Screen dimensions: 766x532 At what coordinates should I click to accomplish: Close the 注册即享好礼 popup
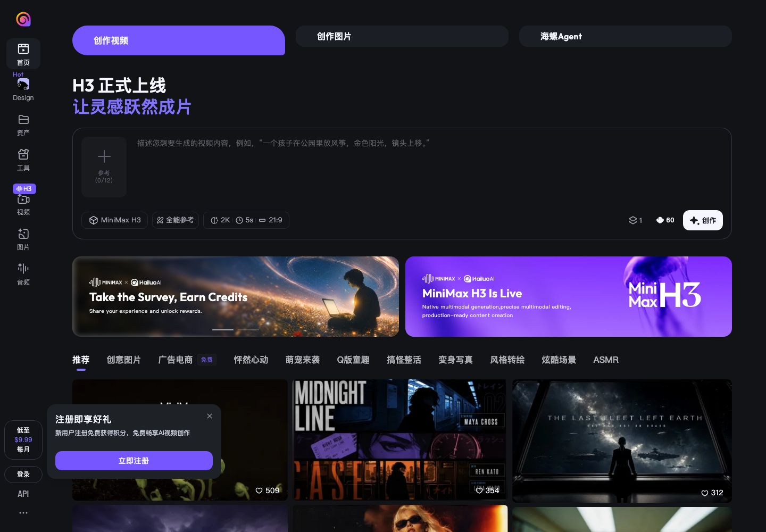tap(210, 416)
